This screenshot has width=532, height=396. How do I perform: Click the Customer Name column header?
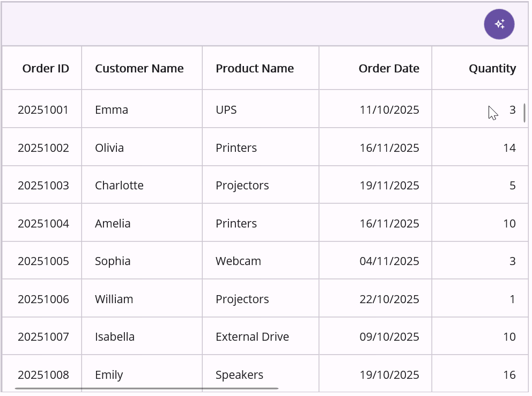pyautogui.click(x=139, y=68)
